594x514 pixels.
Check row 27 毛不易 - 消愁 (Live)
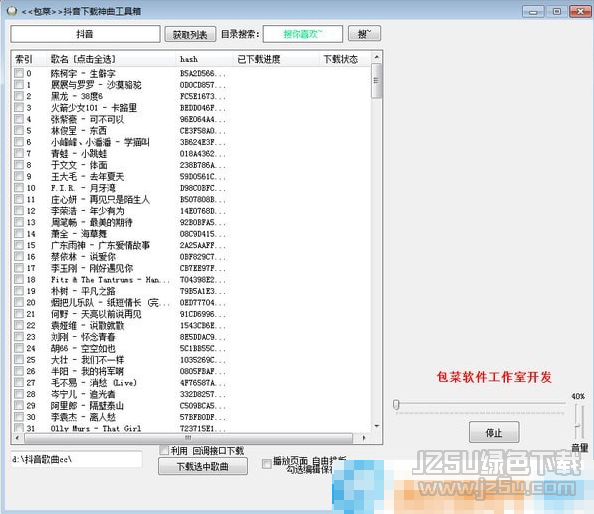pyautogui.click(x=19, y=383)
